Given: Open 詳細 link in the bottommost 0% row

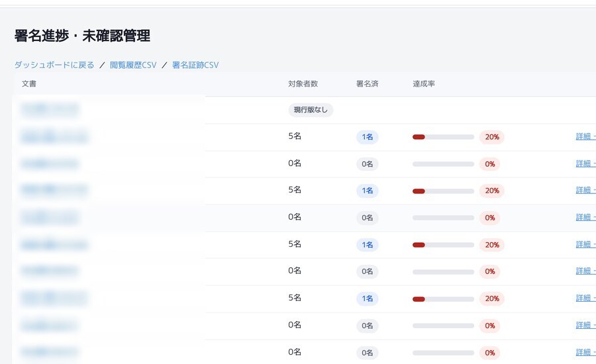Looking at the screenshot, I should point(586,352).
